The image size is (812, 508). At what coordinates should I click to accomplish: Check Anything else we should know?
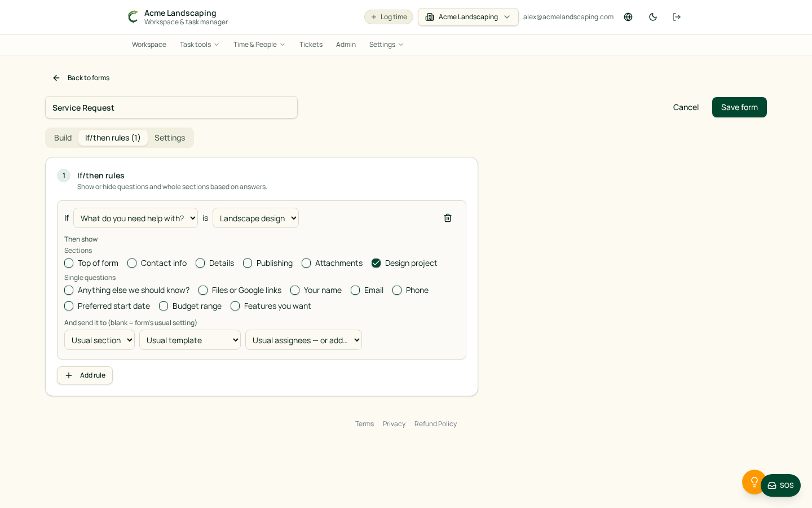(x=69, y=290)
